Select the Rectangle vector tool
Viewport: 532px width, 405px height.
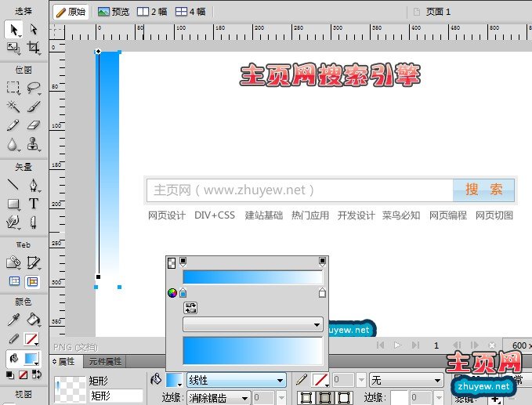(x=13, y=204)
